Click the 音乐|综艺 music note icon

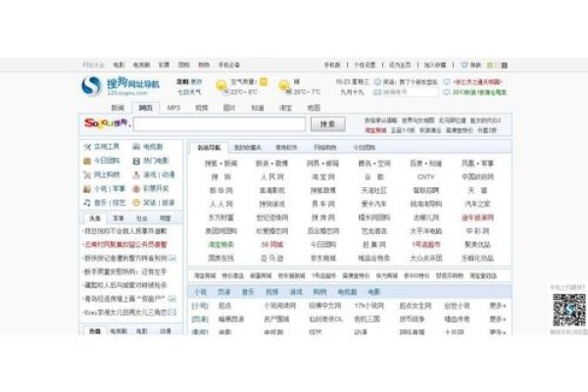point(87,203)
